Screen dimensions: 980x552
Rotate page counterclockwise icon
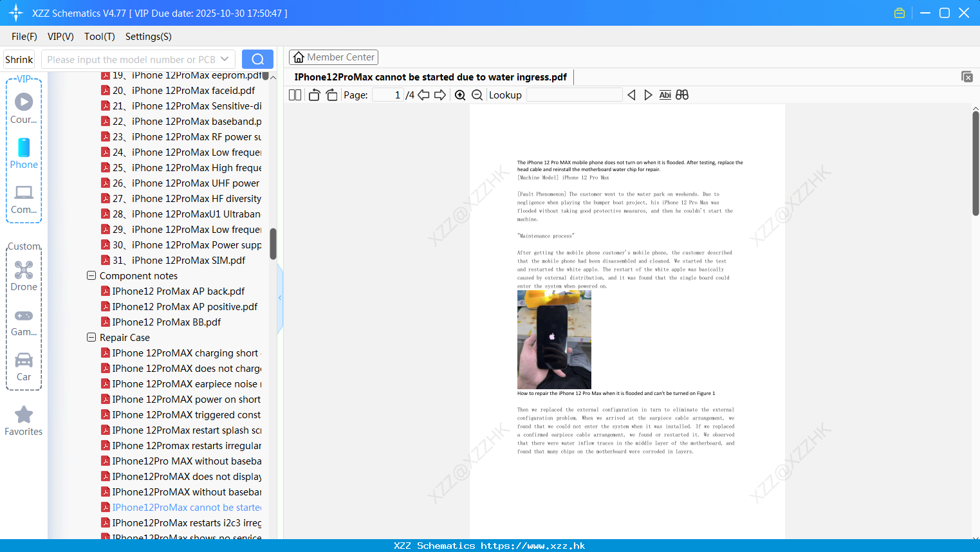[314, 95]
